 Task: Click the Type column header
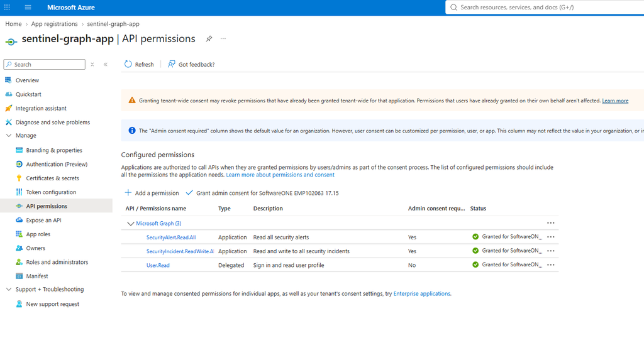[225, 209]
